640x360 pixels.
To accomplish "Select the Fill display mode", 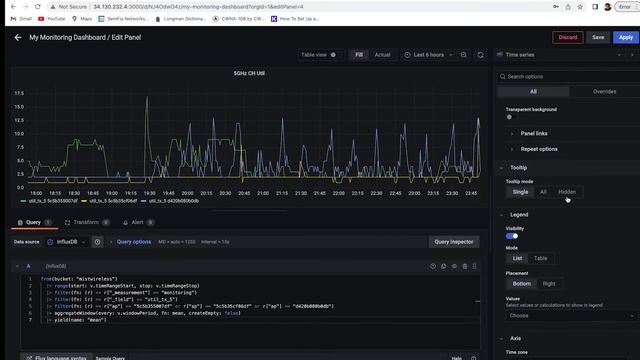I will coord(359,55).
